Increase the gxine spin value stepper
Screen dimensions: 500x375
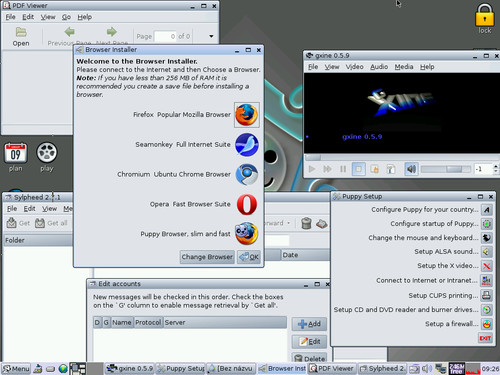click(x=496, y=166)
